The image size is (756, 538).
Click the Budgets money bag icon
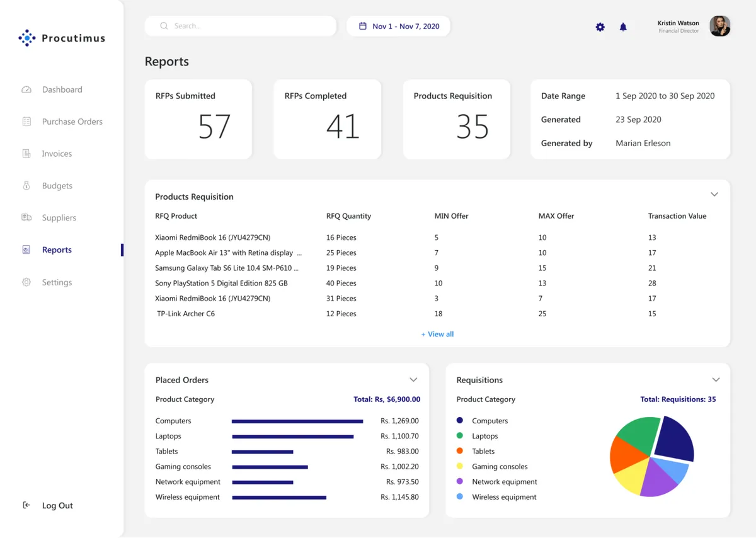(x=26, y=186)
